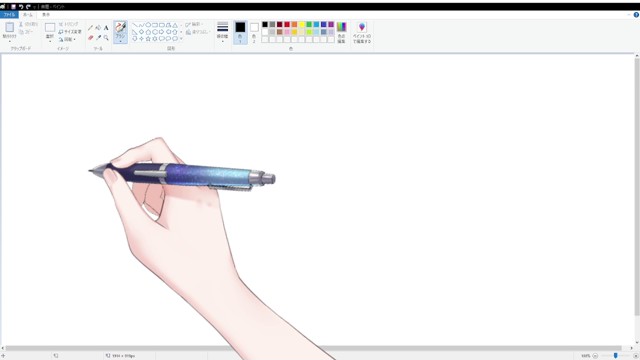The width and height of the screenshot is (640, 360).
Task: Select the Text tool (A)
Action: click(x=106, y=28)
